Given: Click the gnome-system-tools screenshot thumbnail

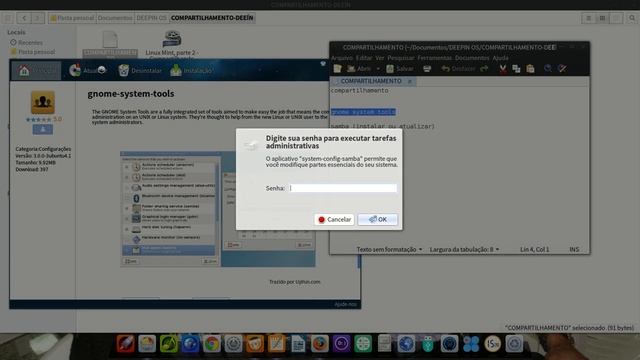Looking at the screenshot, I should click(x=218, y=209).
